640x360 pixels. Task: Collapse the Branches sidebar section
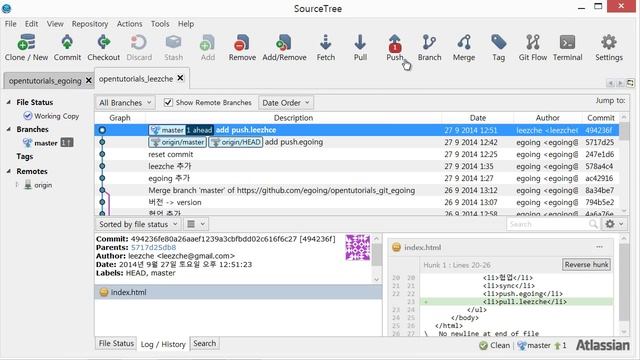(9, 129)
